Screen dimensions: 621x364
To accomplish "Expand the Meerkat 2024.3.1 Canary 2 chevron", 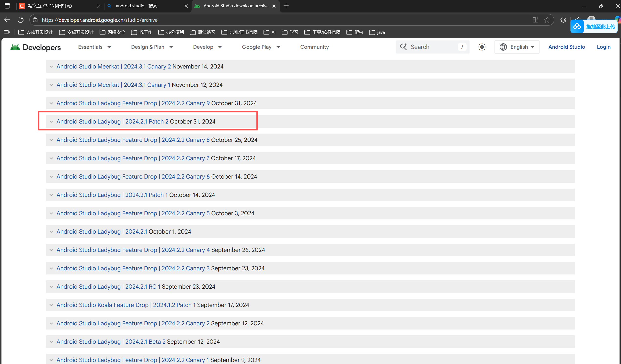I will [x=51, y=67].
